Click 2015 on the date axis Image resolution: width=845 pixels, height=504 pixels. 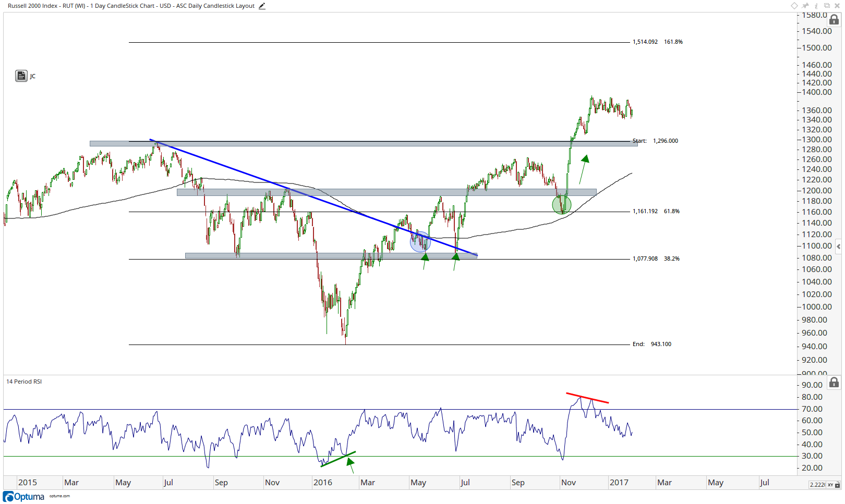point(28,483)
